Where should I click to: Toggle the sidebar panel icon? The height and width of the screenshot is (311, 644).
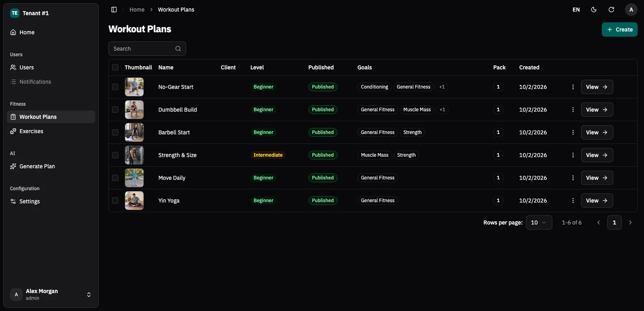click(114, 10)
